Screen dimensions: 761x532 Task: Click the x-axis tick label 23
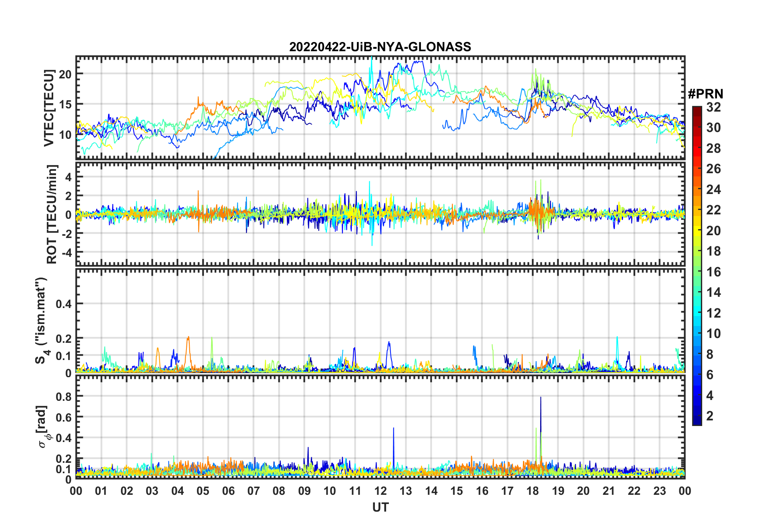[660, 491]
